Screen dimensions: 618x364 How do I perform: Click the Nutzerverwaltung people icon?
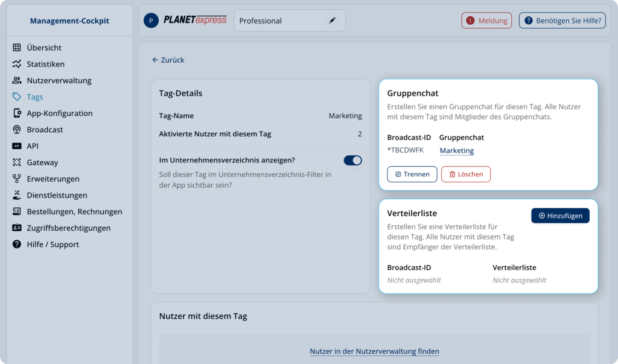click(x=16, y=80)
